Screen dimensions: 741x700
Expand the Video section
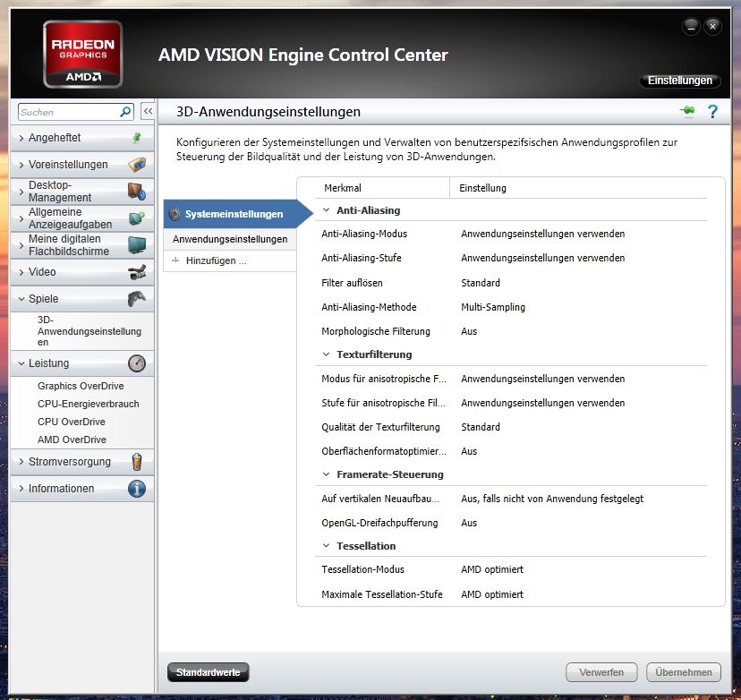click(x=21, y=272)
